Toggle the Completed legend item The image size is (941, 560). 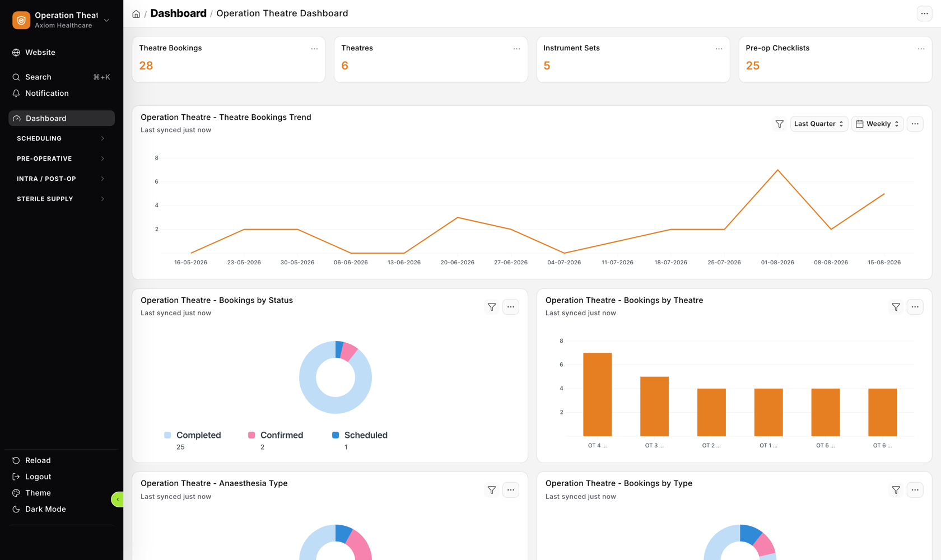pos(193,435)
